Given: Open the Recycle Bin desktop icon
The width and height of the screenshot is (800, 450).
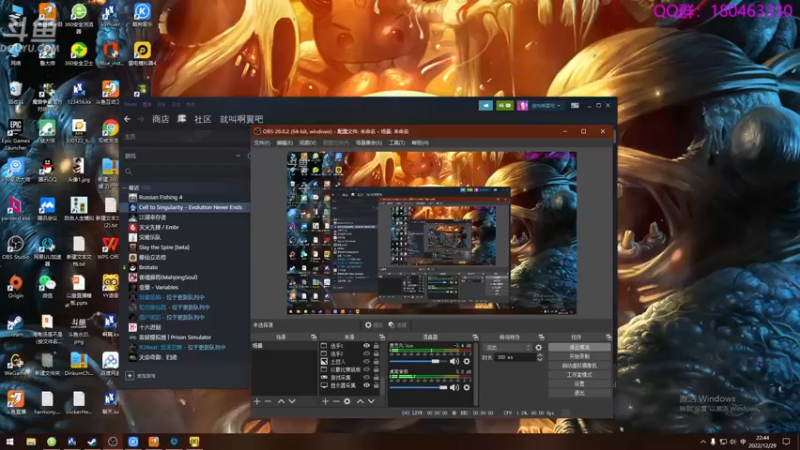Looking at the screenshot, I should click(15, 91).
